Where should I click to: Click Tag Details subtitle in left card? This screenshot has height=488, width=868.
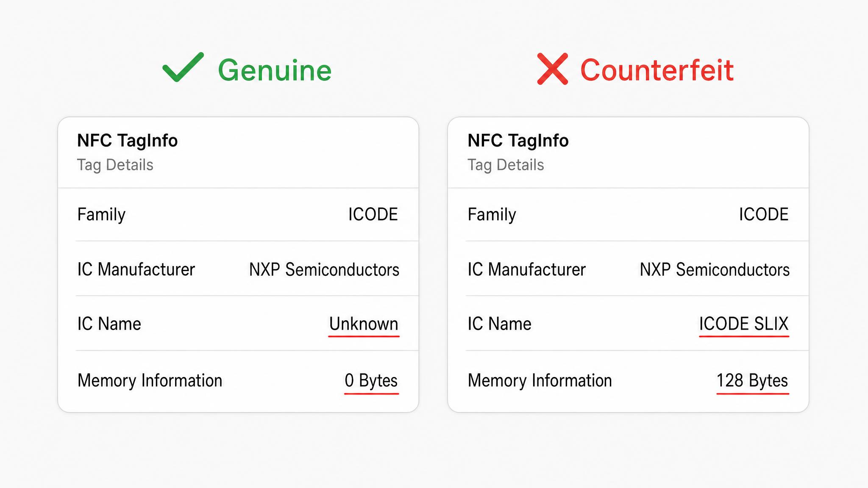[115, 165]
